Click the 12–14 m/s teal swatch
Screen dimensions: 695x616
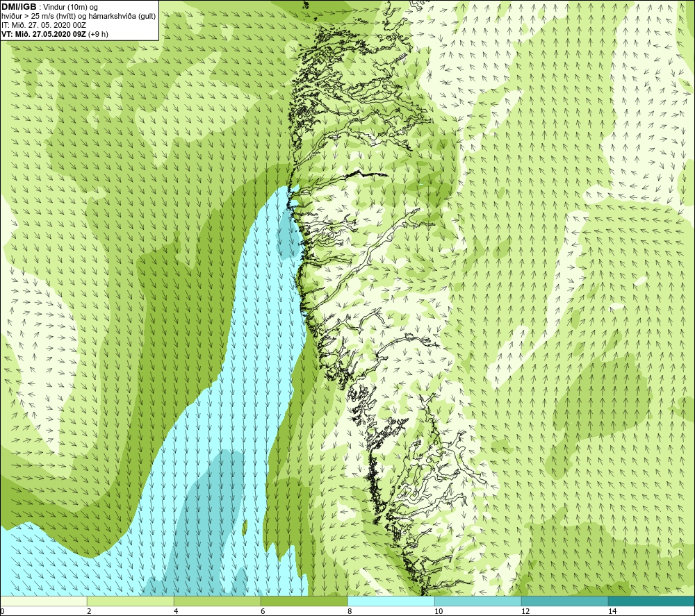[564, 601]
